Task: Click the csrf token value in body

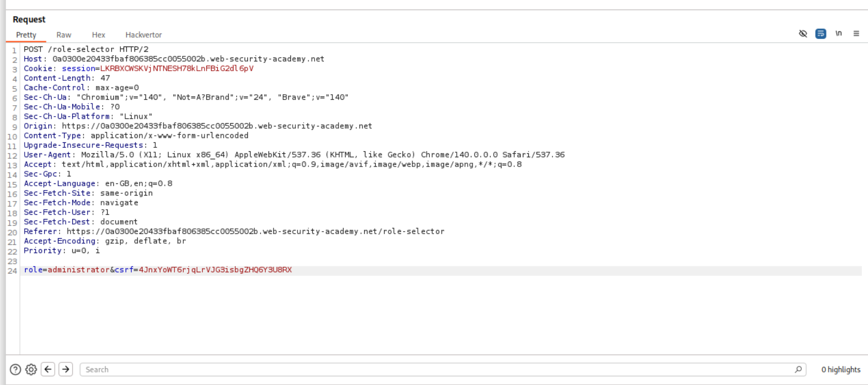Action: [x=215, y=270]
